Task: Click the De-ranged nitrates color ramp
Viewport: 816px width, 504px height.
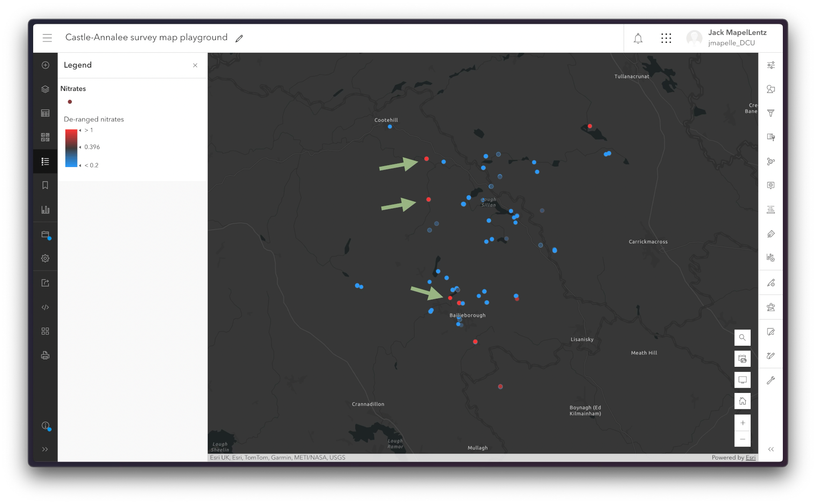Action: pos(71,148)
